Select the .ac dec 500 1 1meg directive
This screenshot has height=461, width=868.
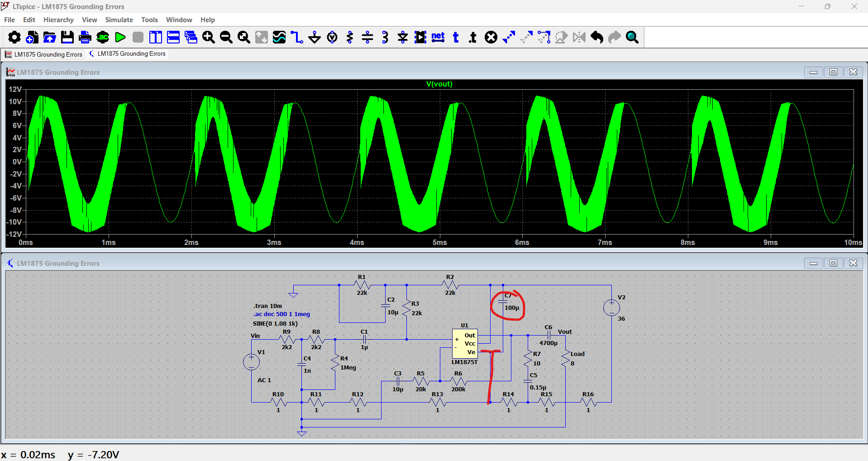281,314
